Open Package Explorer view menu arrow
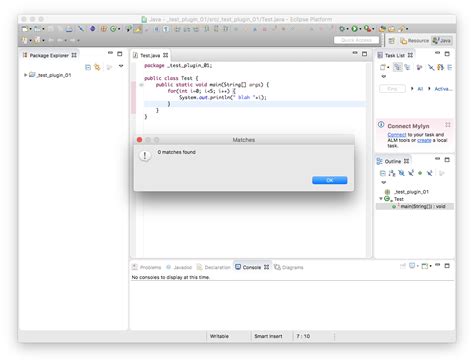 (121, 66)
